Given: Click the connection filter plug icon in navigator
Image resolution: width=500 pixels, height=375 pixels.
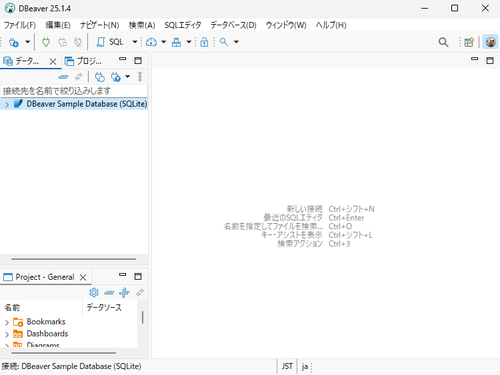Looking at the screenshot, I should (116, 77).
